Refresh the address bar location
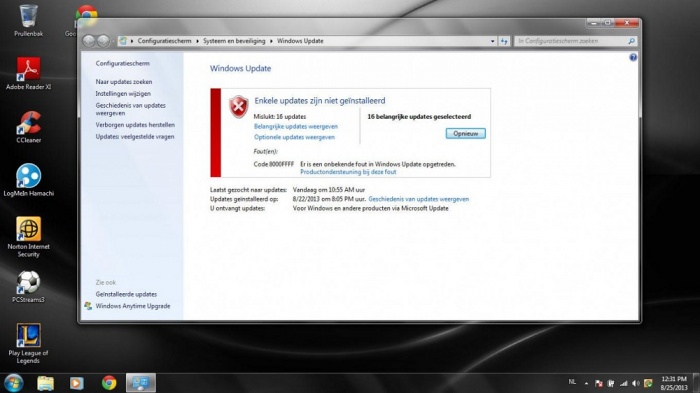 pos(504,41)
